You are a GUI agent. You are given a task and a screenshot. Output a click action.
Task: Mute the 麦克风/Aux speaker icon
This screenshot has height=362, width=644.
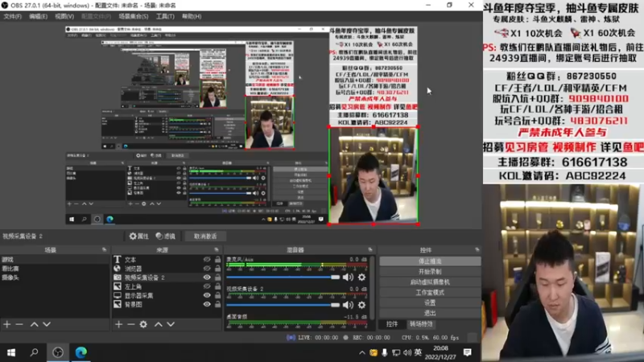click(x=348, y=278)
